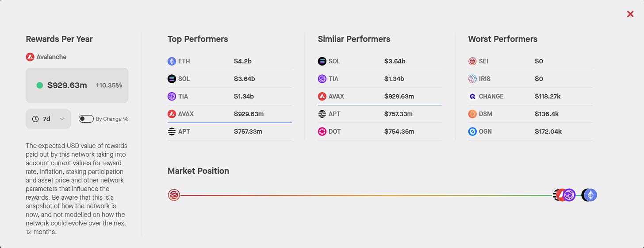644x248 pixels.
Task: Click the IRIS network icon
Action: click(x=472, y=79)
